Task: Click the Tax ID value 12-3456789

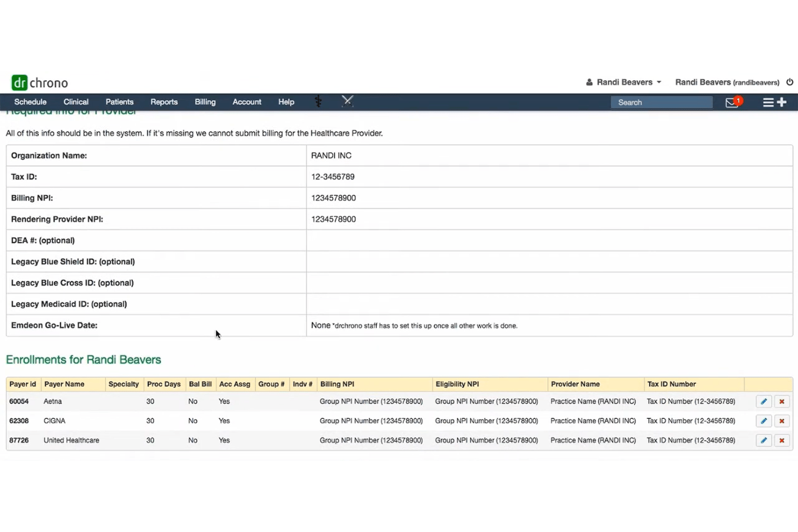Action: coord(333,177)
